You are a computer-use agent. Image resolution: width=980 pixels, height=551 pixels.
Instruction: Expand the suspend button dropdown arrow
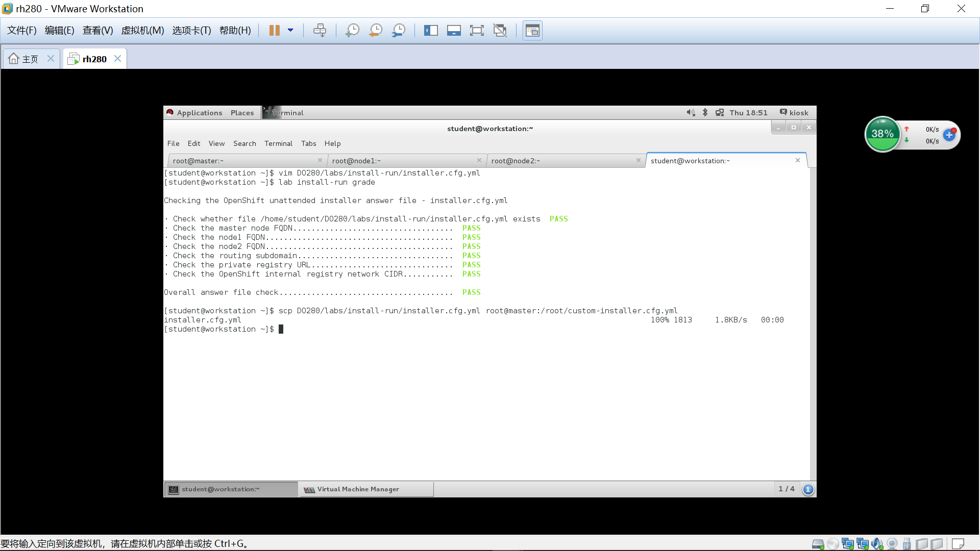click(291, 30)
